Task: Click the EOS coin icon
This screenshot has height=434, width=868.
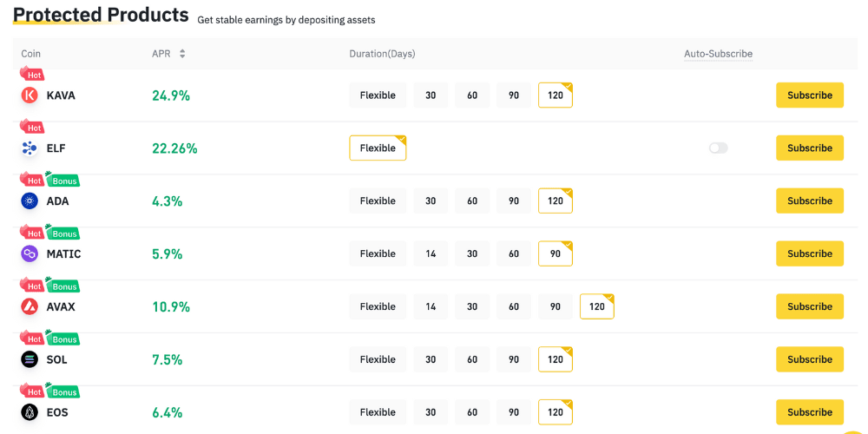Action: pyautogui.click(x=30, y=412)
